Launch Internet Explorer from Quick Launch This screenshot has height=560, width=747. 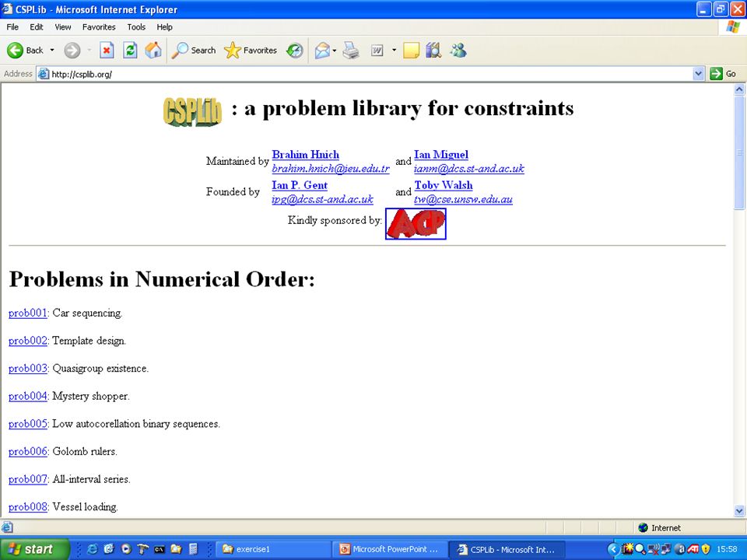[x=93, y=549]
